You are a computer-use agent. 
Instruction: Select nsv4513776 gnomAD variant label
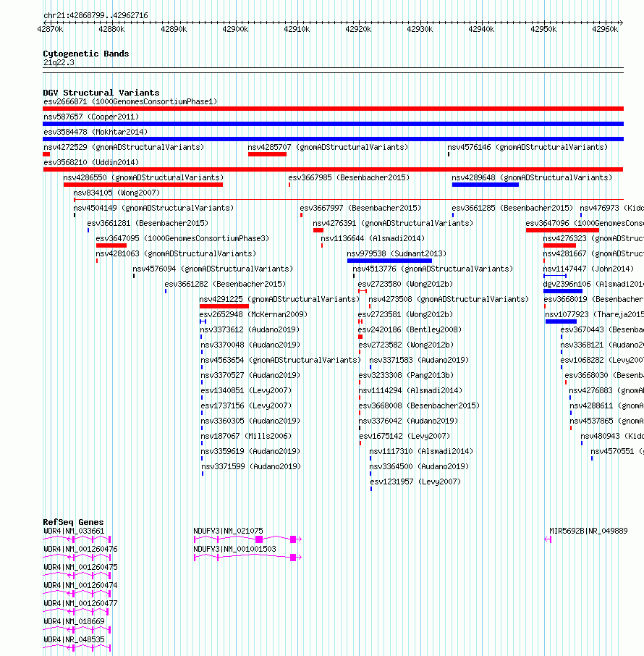433,269
